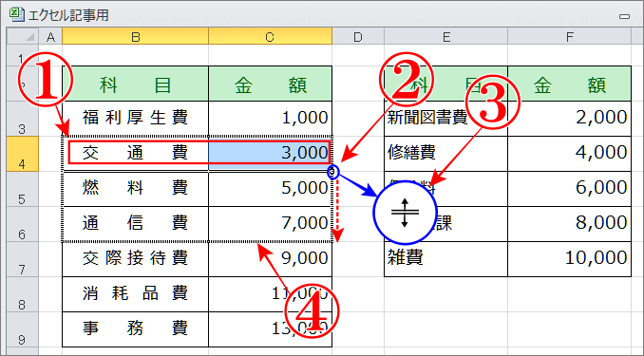Select row 9 header

(x=23, y=329)
